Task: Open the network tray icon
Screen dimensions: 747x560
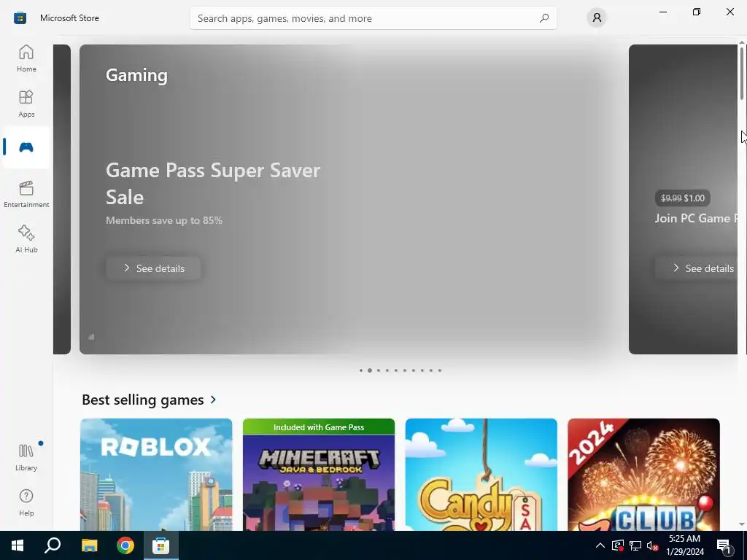Action: coord(635,545)
